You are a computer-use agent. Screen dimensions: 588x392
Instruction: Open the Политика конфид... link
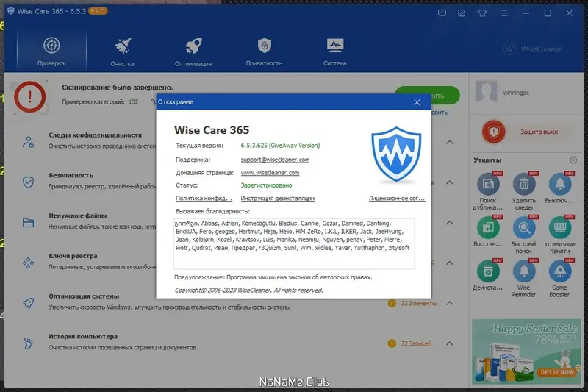[x=204, y=198]
